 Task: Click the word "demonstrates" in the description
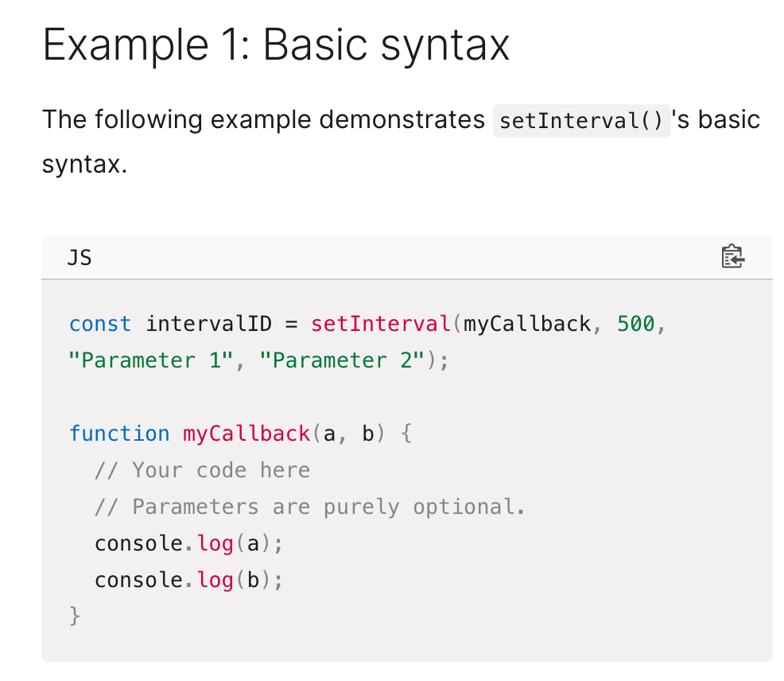click(x=402, y=120)
